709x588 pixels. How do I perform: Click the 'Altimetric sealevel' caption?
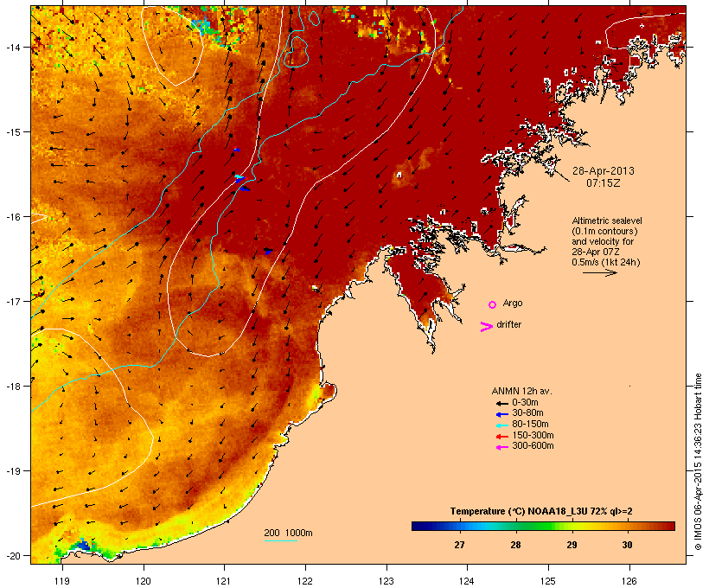[x=607, y=220]
